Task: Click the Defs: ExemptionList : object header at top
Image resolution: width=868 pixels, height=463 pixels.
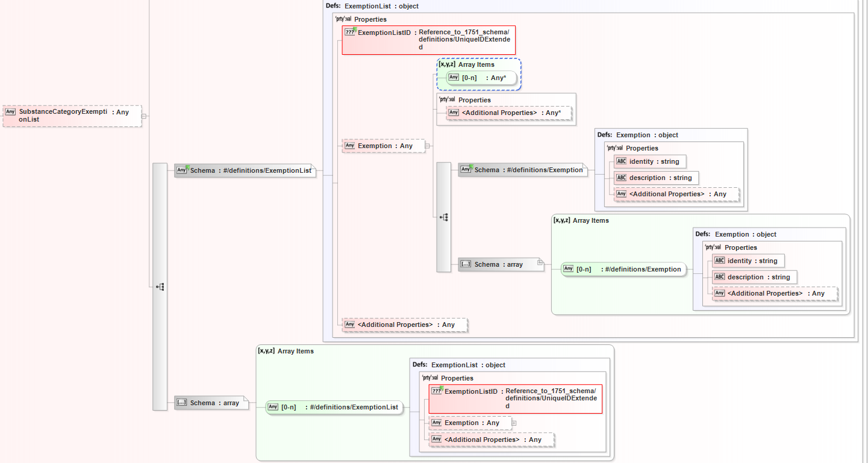Action: pyautogui.click(x=372, y=6)
